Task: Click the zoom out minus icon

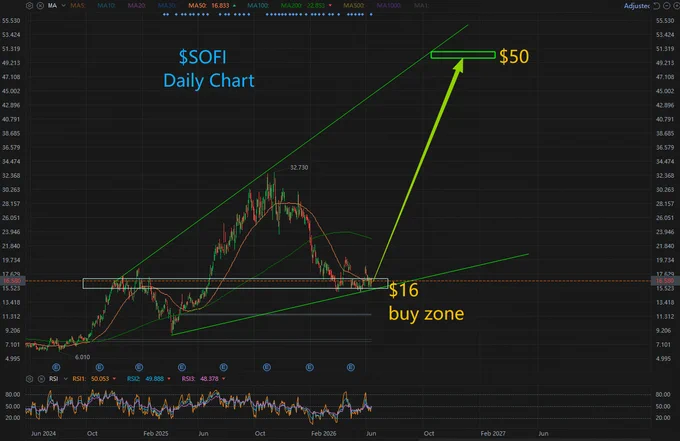Action: point(667,6)
